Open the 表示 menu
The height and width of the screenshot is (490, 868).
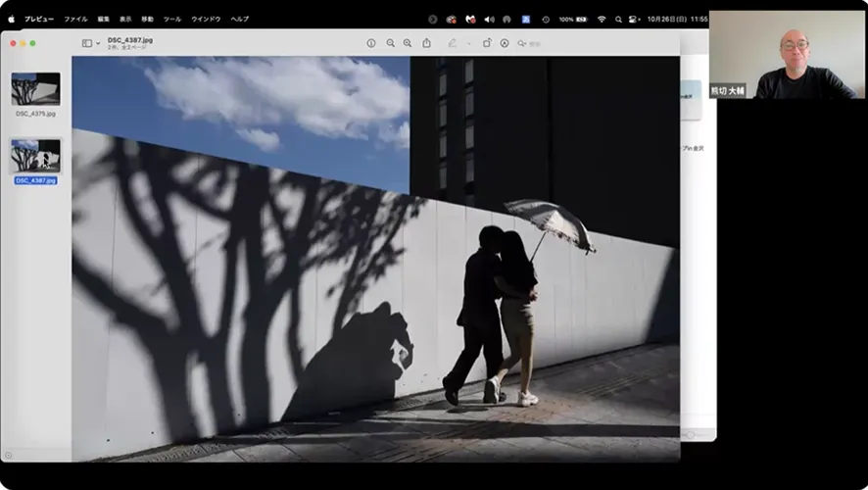[x=125, y=19]
